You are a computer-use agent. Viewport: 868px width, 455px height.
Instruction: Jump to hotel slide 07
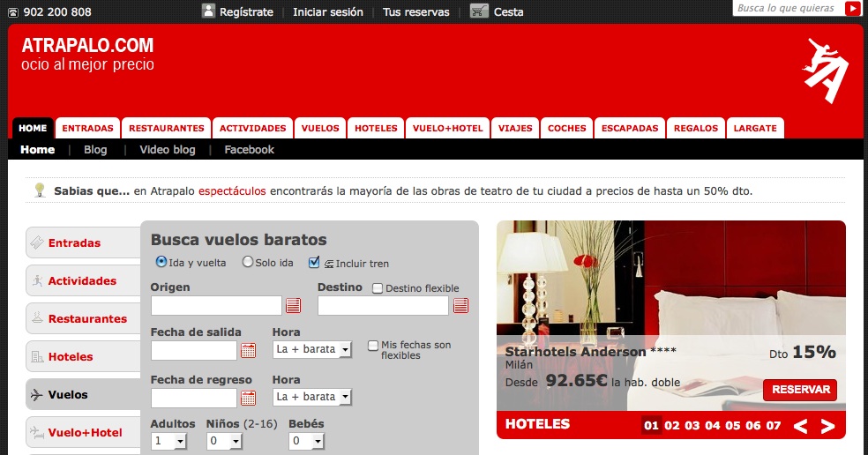click(x=774, y=426)
